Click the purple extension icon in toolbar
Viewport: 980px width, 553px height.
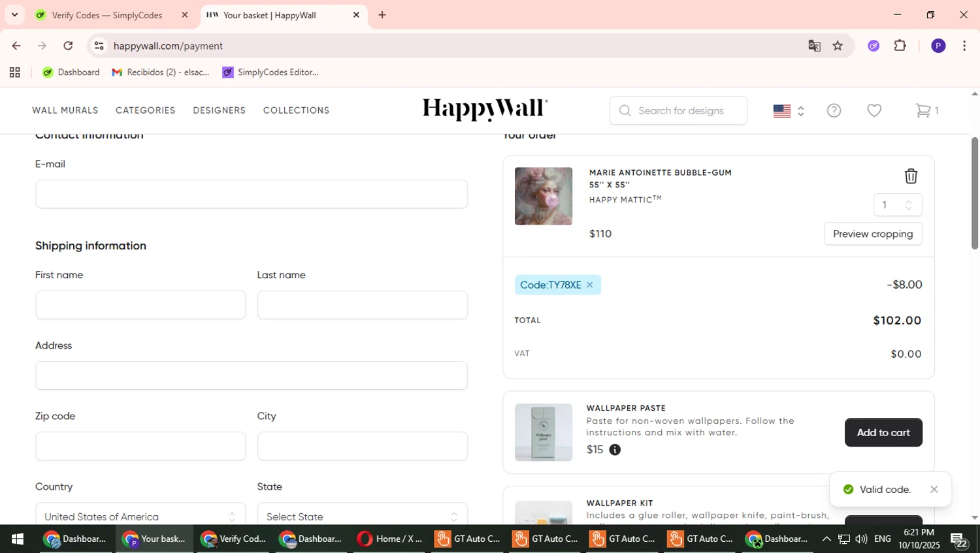tap(874, 46)
